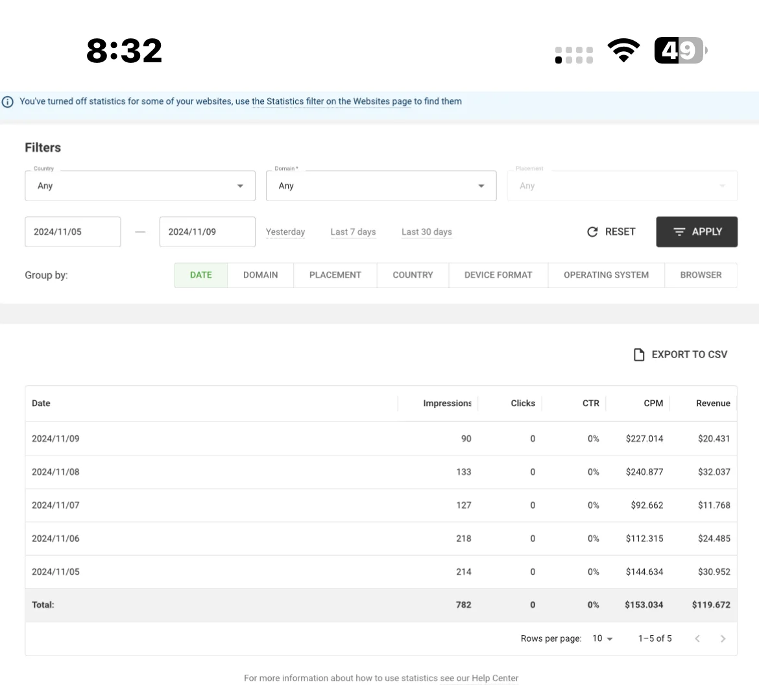The width and height of the screenshot is (759, 700).
Task: Sort by the CPM column header
Action: pyautogui.click(x=653, y=404)
